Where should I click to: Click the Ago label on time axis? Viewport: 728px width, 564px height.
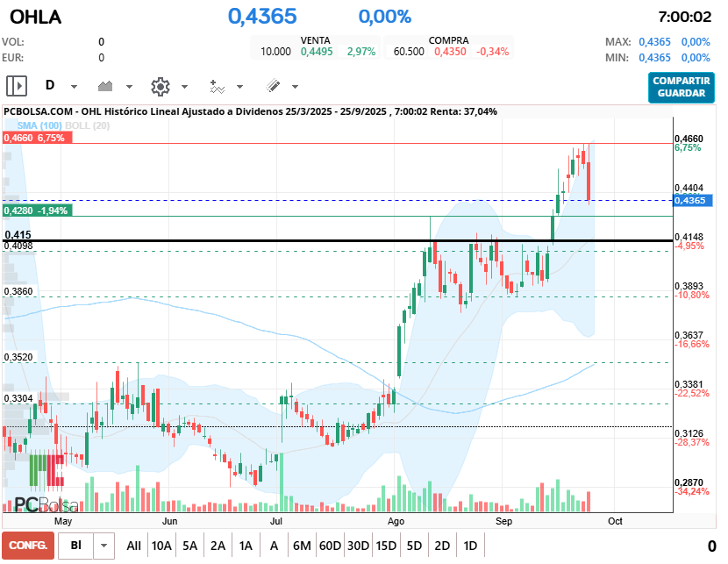(396, 521)
